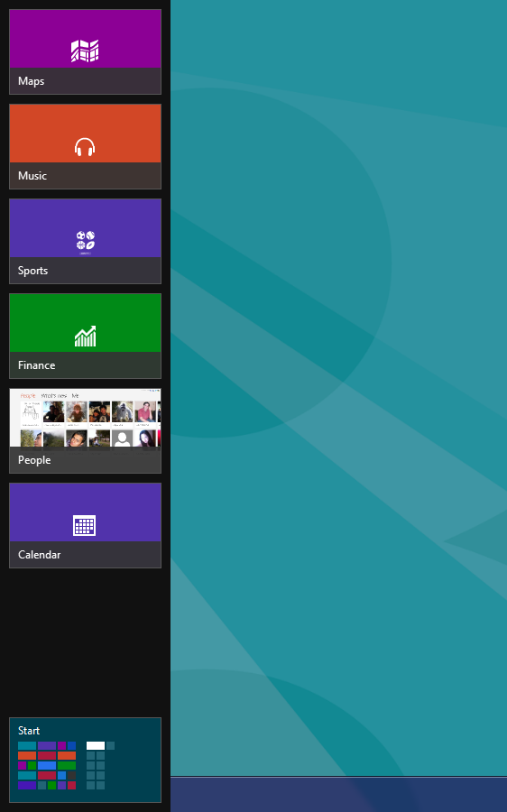Switch to the People app thumbnail
Viewport: 507px width, 812px height.
click(x=86, y=431)
